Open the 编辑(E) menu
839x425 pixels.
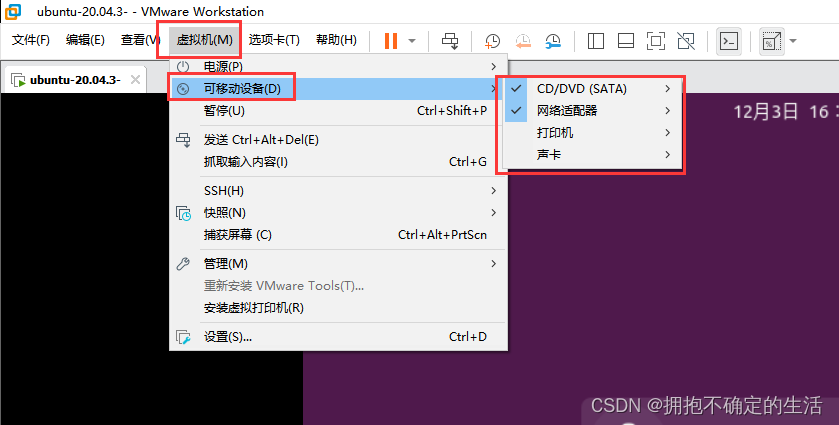point(85,40)
